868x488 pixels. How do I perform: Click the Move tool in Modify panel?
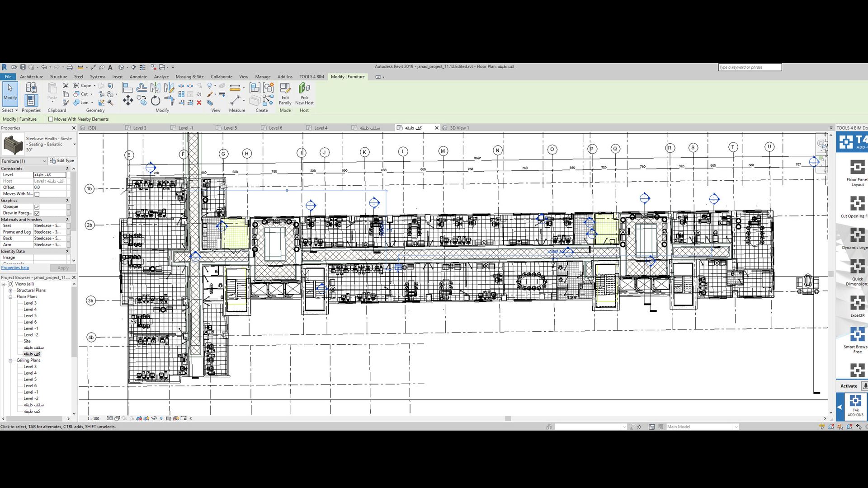coord(128,100)
